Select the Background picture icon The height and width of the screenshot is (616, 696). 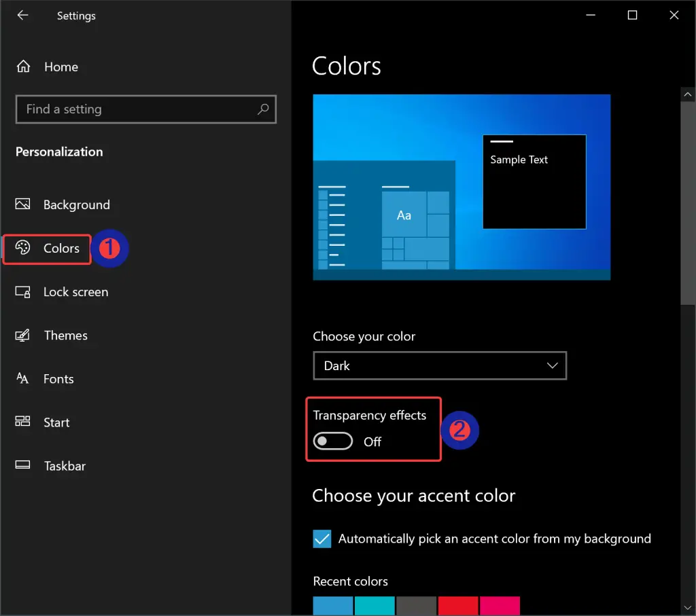point(22,204)
